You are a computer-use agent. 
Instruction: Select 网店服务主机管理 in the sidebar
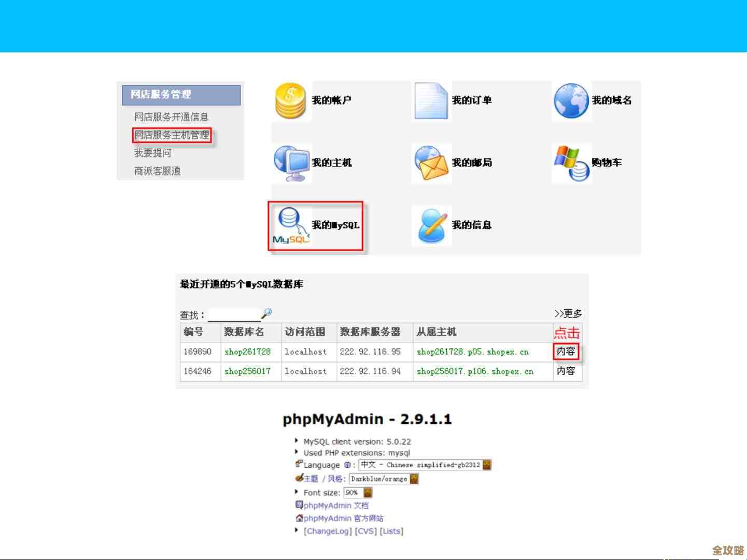coord(172,135)
